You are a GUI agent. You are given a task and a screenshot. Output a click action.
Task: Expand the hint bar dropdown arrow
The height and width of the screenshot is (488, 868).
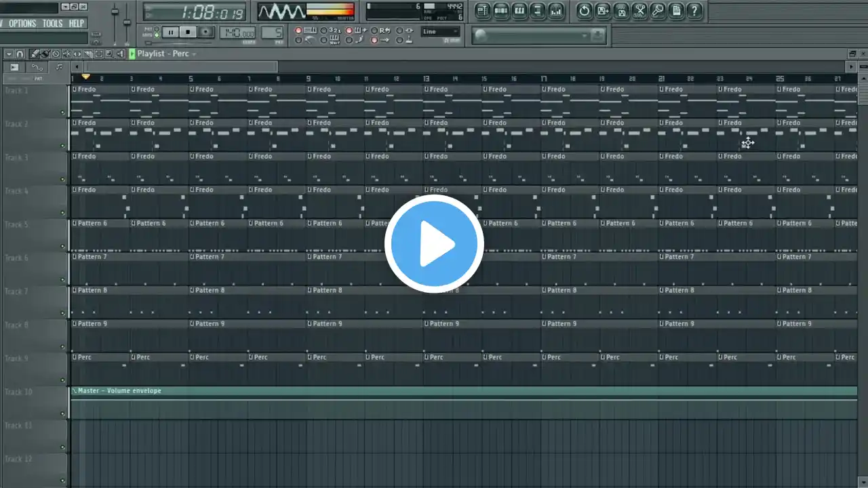pos(584,35)
